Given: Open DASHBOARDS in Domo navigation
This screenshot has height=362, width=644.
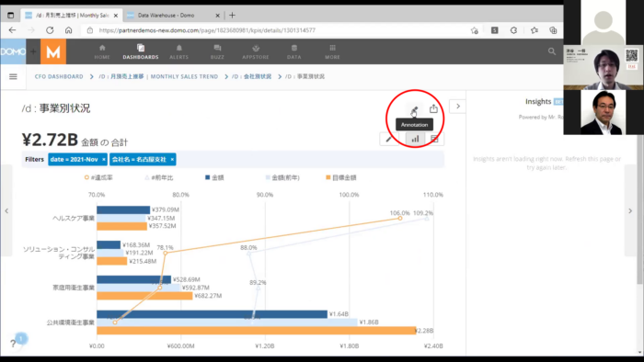Looking at the screenshot, I should pyautogui.click(x=141, y=52).
